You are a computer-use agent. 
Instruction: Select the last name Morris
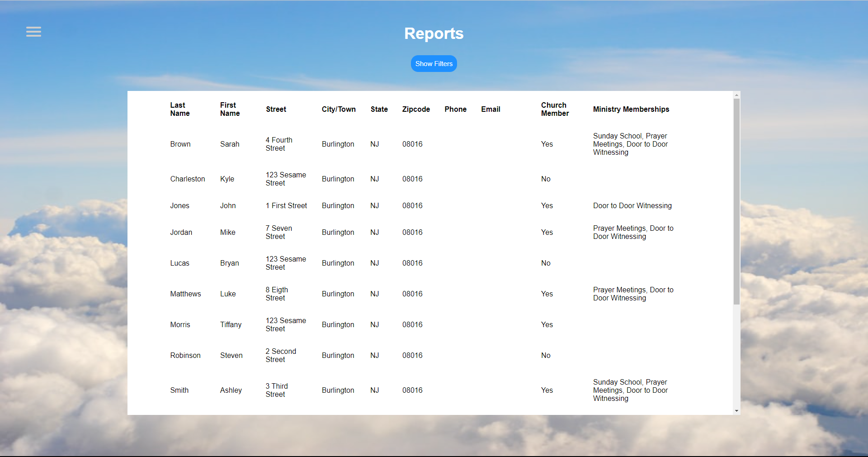pyautogui.click(x=180, y=324)
